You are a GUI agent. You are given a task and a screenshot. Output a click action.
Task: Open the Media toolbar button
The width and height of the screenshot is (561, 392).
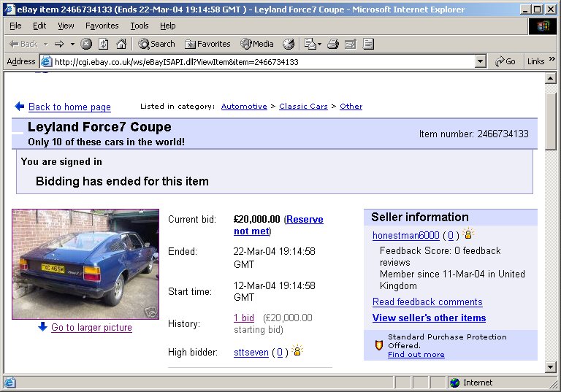tap(257, 44)
